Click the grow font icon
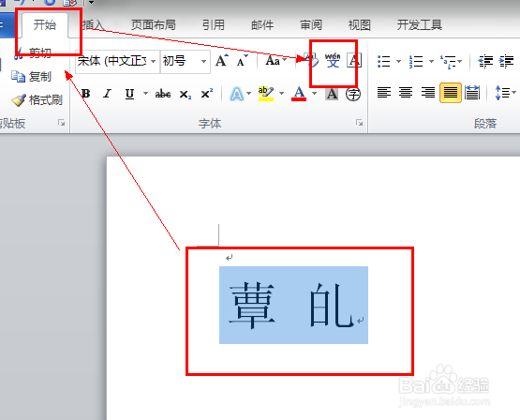This screenshot has width=520, height=420. (221, 61)
